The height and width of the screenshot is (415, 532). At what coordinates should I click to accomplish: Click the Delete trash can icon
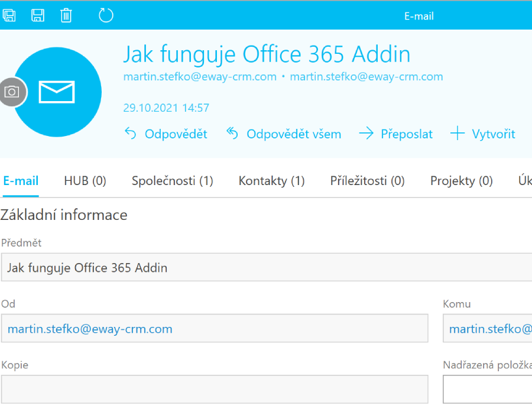66,15
